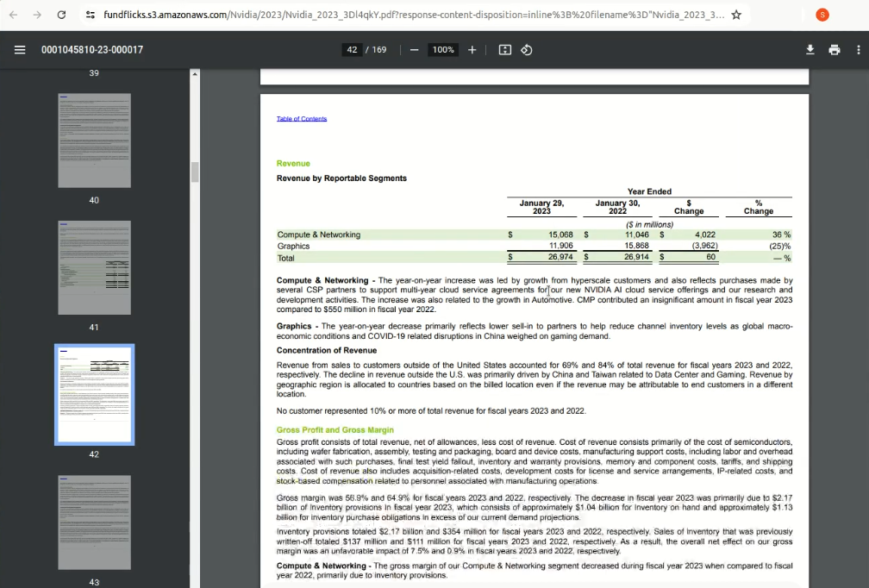
Task: Click the thumbnail sidebar scrollbar handle
Action: 195,172
